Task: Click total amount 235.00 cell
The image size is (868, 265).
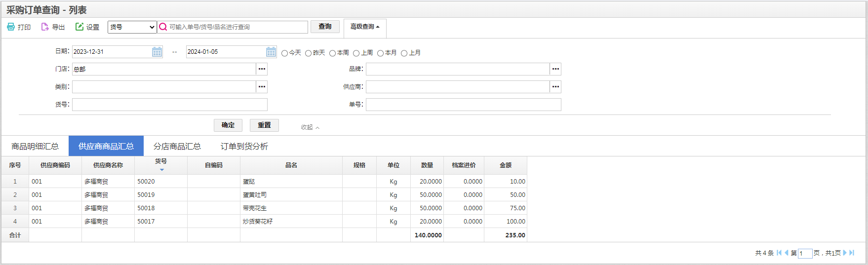Action: tap(506, 235)
